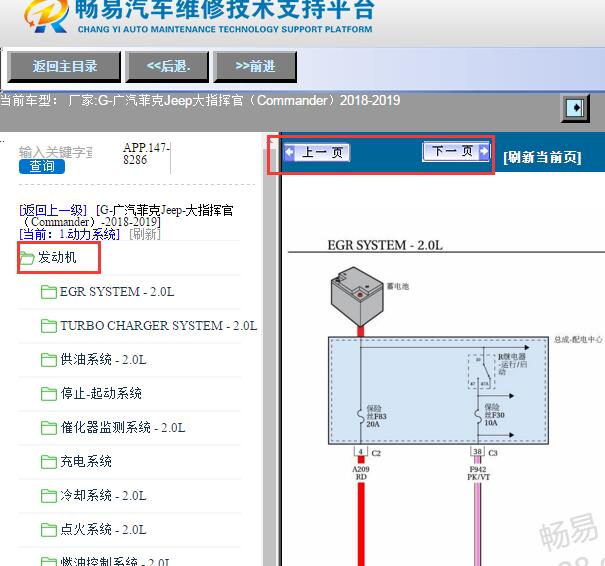Viewport: 605px width, 566px height.
Task: Click the 冷却系统 folder icon
Action: point(49,496)
